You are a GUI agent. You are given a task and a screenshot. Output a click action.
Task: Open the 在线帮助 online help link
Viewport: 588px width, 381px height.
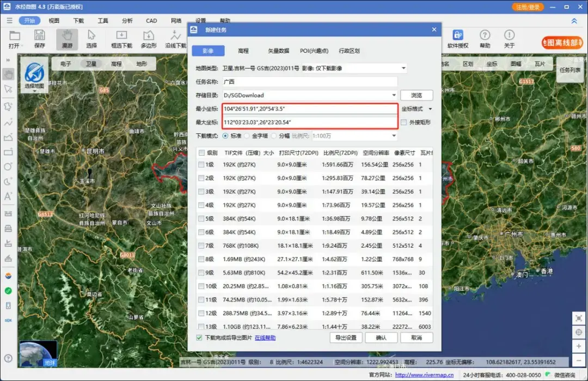[265, 337]
